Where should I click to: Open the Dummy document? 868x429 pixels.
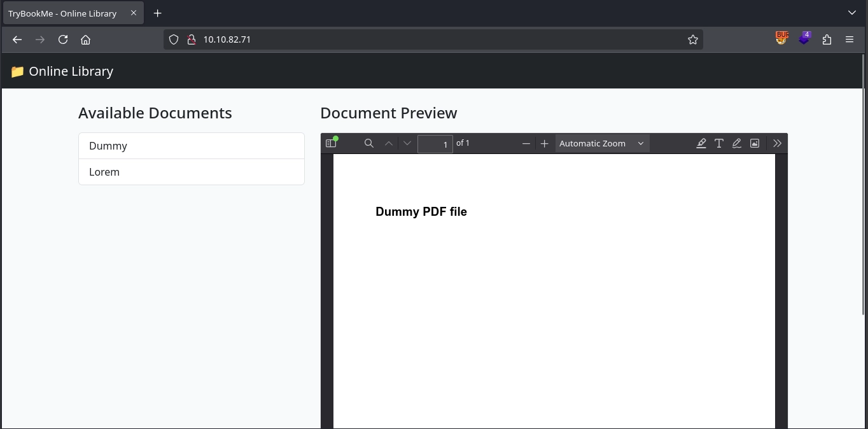pyautogui.click(x=191, y=146)
